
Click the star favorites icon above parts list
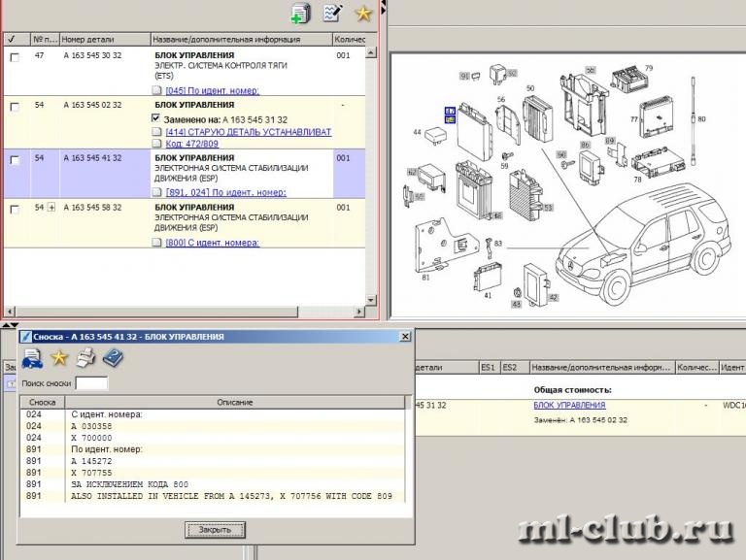(363, 14)
